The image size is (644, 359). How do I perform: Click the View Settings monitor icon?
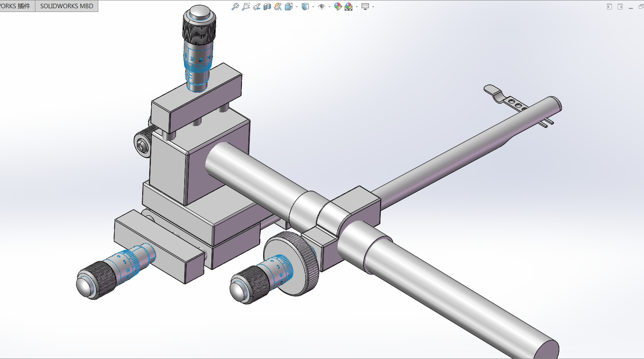(x=365, y=7)
